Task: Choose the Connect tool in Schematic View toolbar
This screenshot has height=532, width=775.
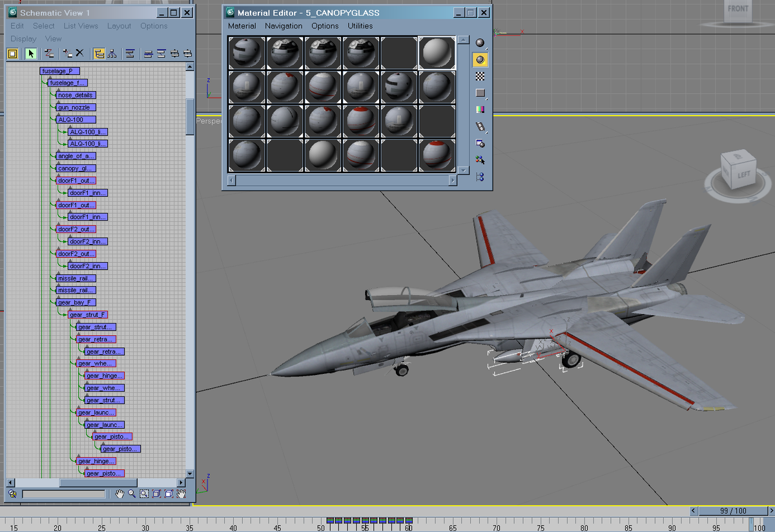Action: [x=49, y=54]
